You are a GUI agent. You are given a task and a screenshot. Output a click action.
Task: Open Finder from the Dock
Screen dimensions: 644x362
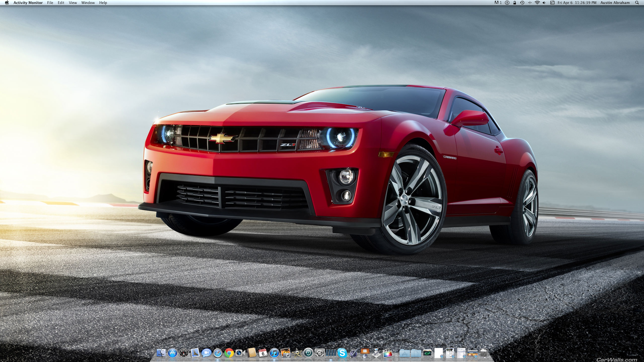tap(161, 353)
